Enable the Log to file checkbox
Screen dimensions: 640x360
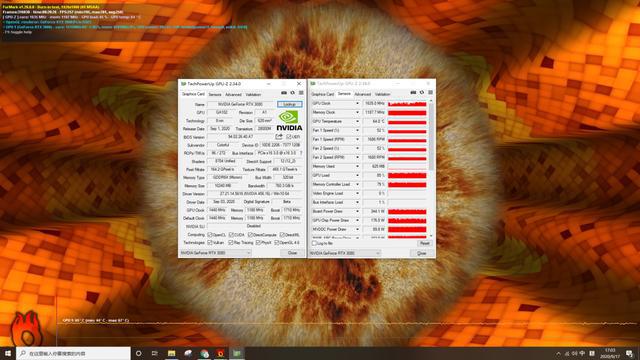click(x=314, y=243)
